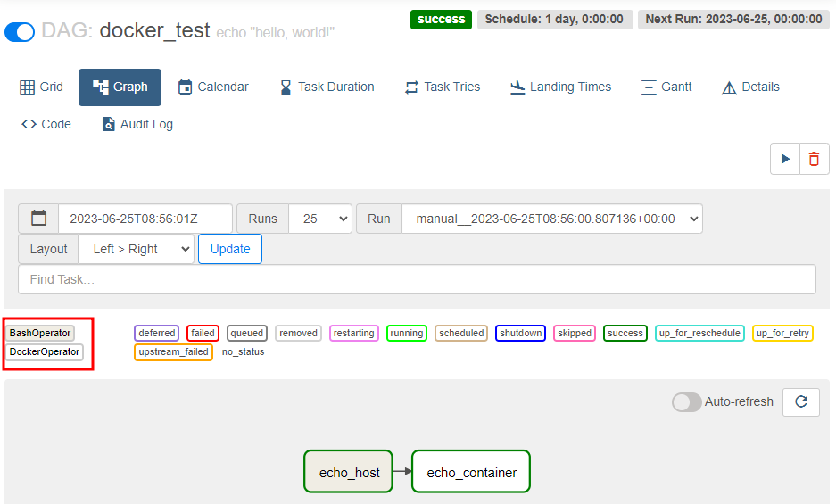Click the red Delete DAG trash icon
Image resolution: width=836 pixels, height=504 pixels.
coord(814,159)
